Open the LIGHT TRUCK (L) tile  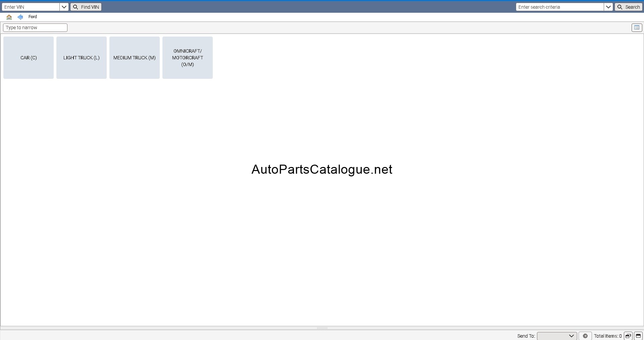tap(82, 58)
